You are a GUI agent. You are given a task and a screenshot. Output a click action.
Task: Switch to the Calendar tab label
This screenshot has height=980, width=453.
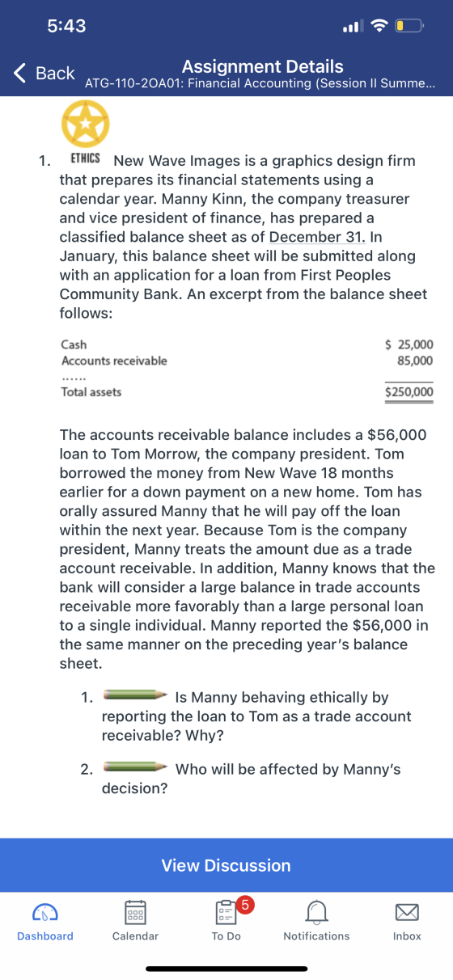point(135,936)
